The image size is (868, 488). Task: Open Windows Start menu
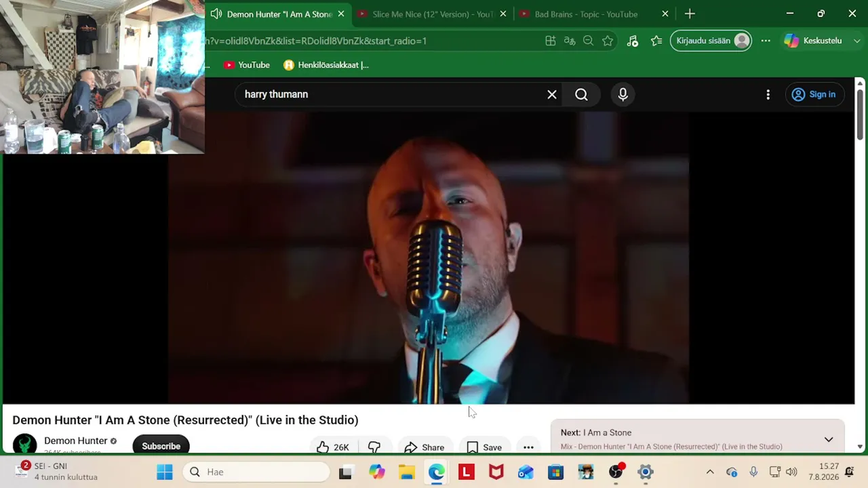165,472
